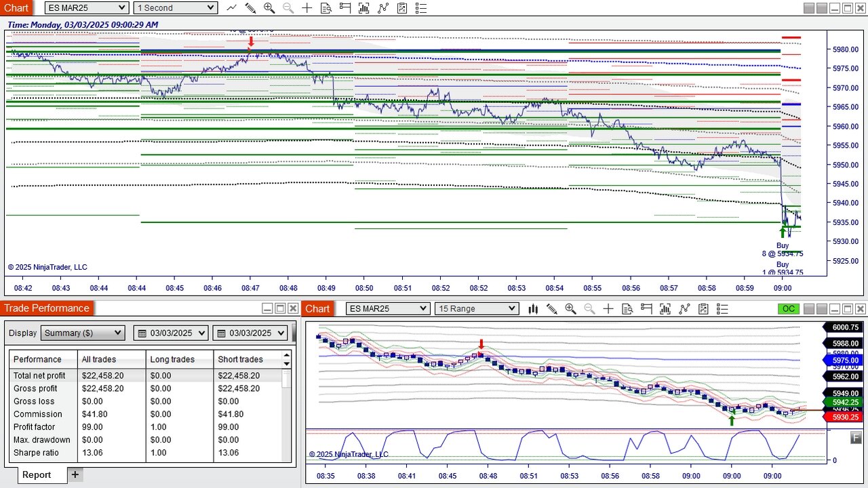This screenshot has width=868, height=488.
Task: Click Long trades column header
Action: [x=180, y=359]
